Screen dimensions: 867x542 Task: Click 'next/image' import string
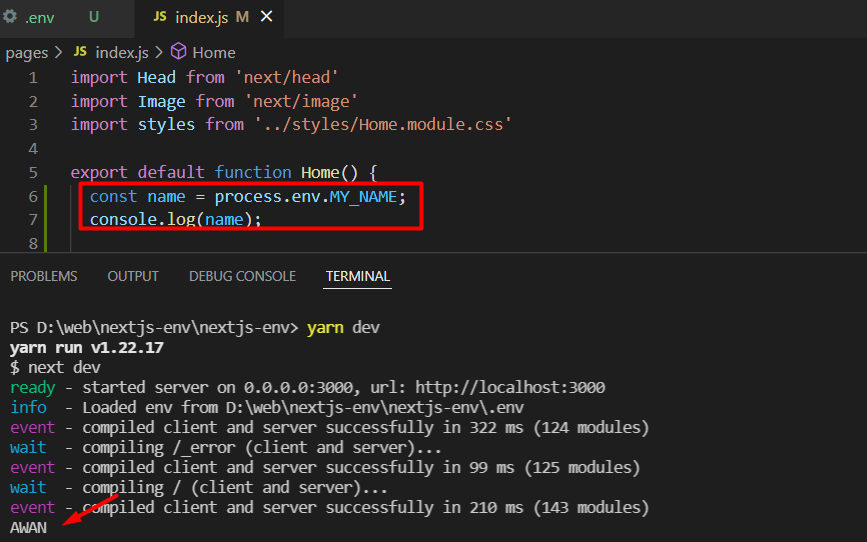click(x=301, y=101)
